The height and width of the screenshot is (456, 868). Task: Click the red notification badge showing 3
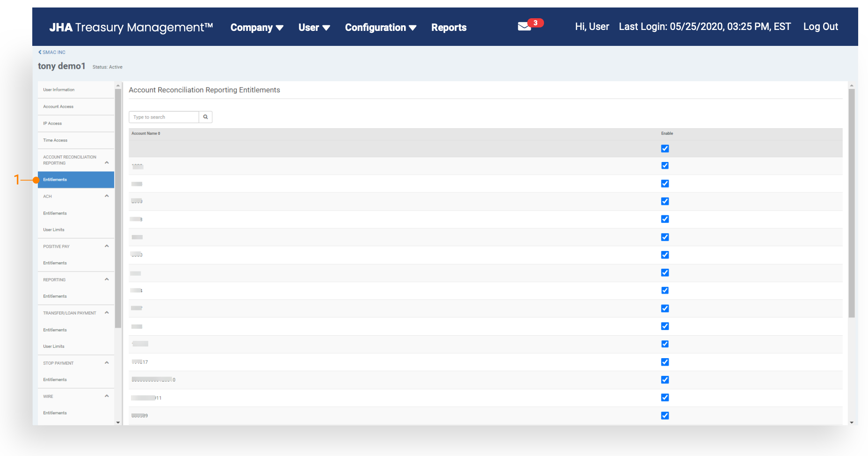click(535, 23)
